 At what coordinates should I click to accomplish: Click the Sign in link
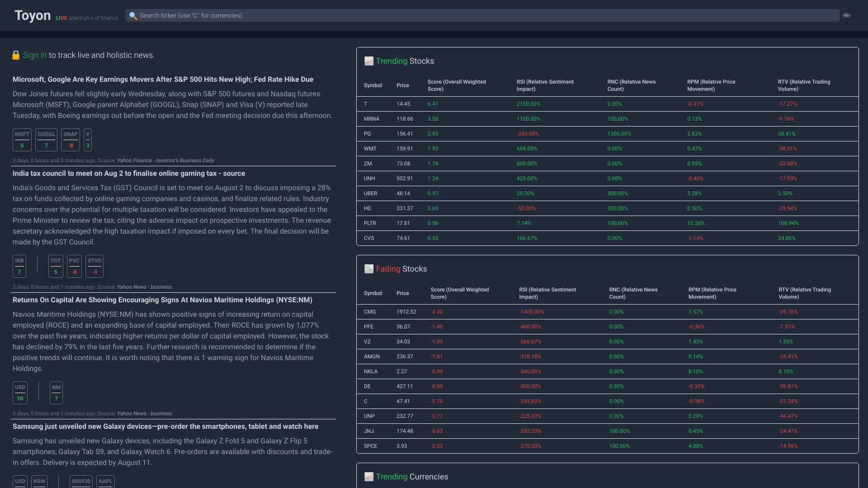tap(34, 55)
